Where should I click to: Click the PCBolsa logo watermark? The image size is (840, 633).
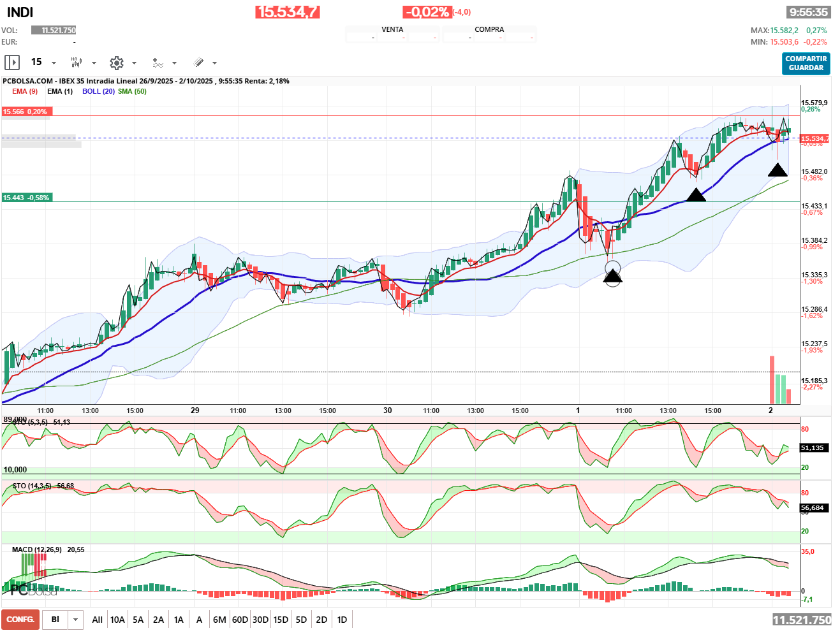coord(33,590)
